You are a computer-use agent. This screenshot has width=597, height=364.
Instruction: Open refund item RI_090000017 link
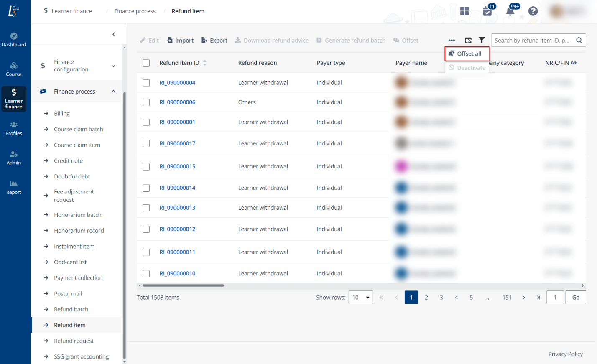pos(177,143)
